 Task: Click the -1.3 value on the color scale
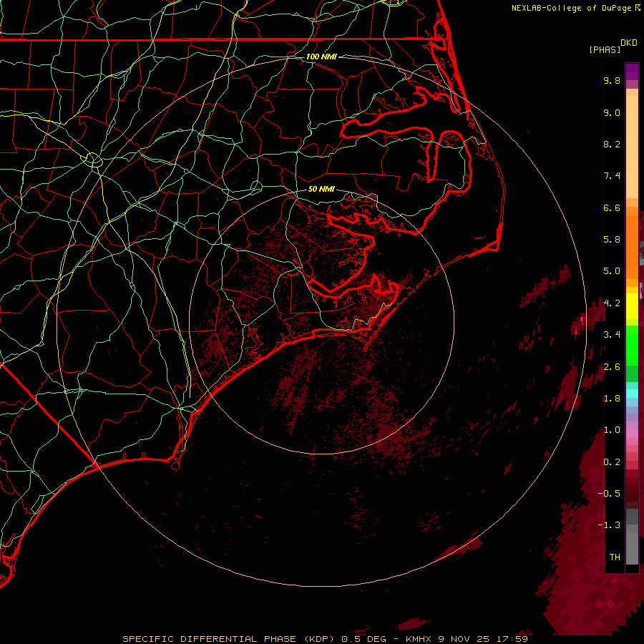click(609, 526)
